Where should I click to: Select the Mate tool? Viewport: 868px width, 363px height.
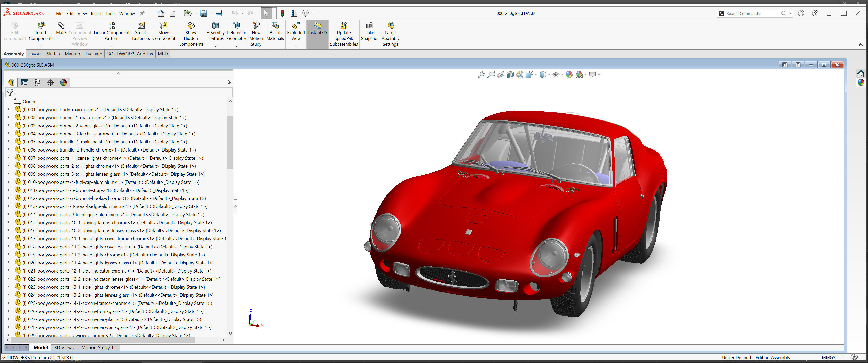click(61, 29)
